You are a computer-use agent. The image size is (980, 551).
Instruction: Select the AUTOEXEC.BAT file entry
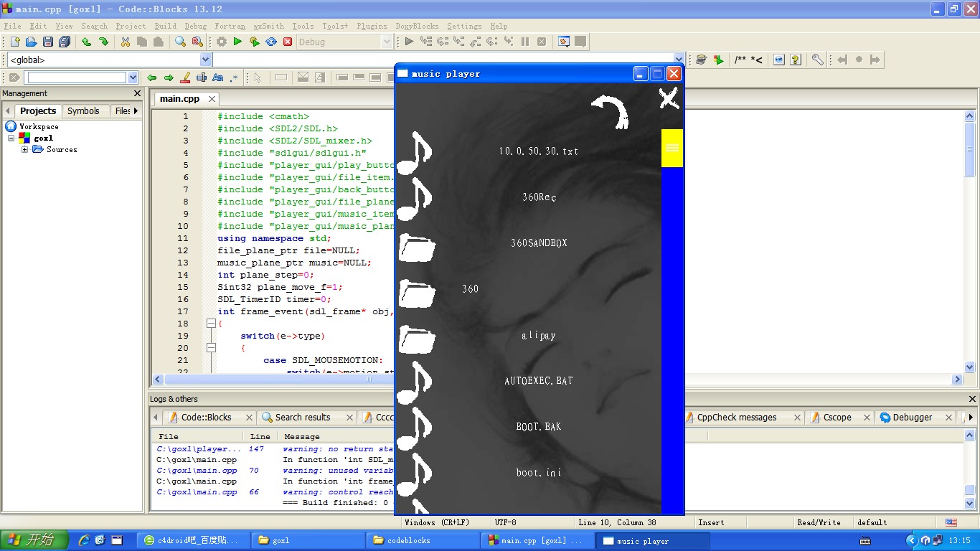click(x=538, y=381)
